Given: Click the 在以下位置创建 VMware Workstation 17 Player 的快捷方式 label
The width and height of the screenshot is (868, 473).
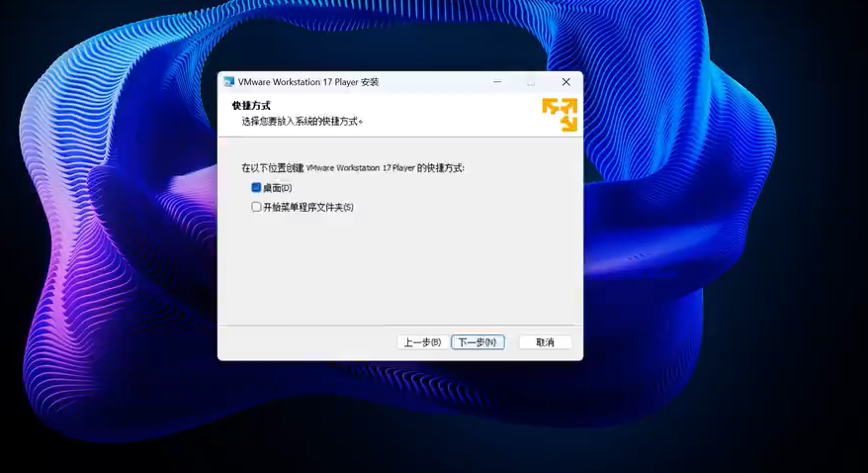Looking at the screenshot, I should pyautogui.click(x=353, y=168).
